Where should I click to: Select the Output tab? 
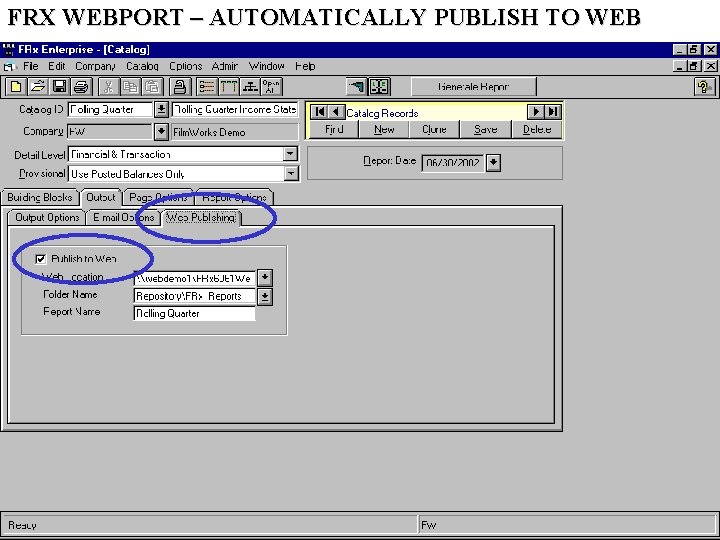point(101,197)
